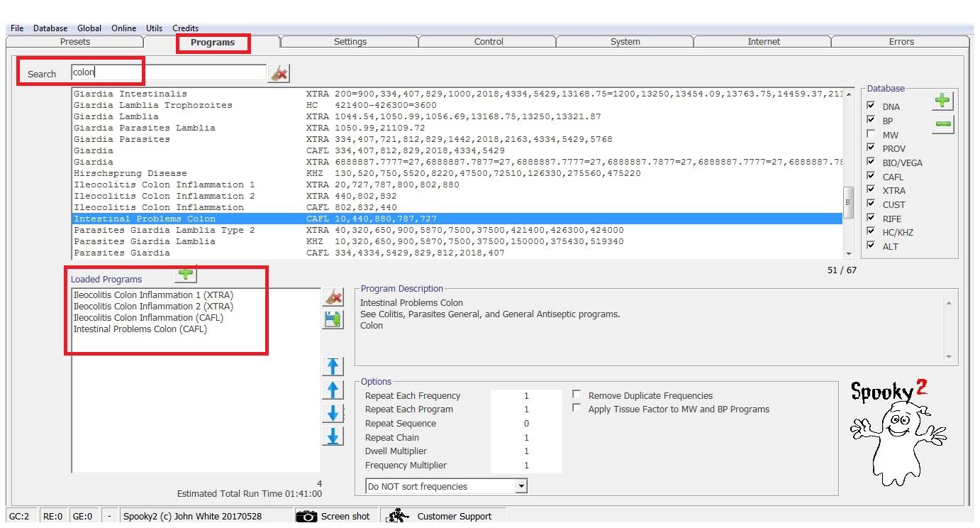The width and height of the screenshot is (980, 528).
Task: Edit the Repeat Chain value
Action: click(x=526, y=437)
